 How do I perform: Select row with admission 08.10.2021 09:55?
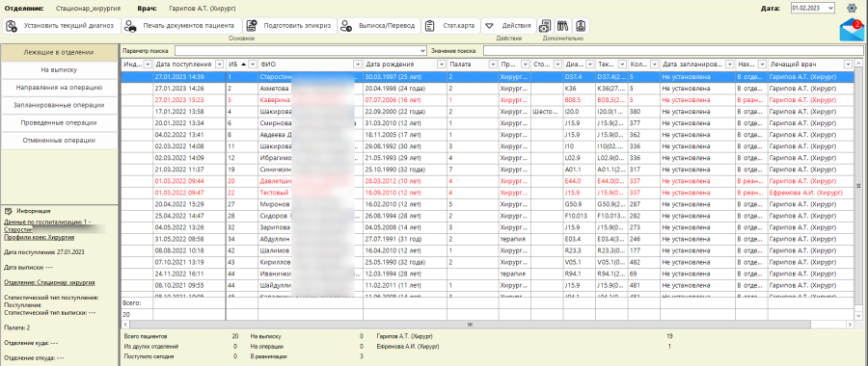487,286
